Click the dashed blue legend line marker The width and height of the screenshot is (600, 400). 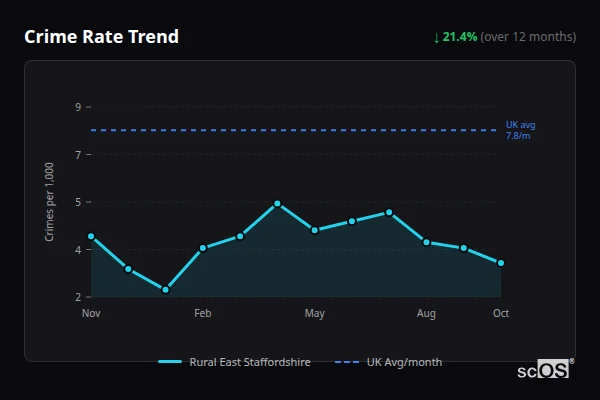click(347, 362)
